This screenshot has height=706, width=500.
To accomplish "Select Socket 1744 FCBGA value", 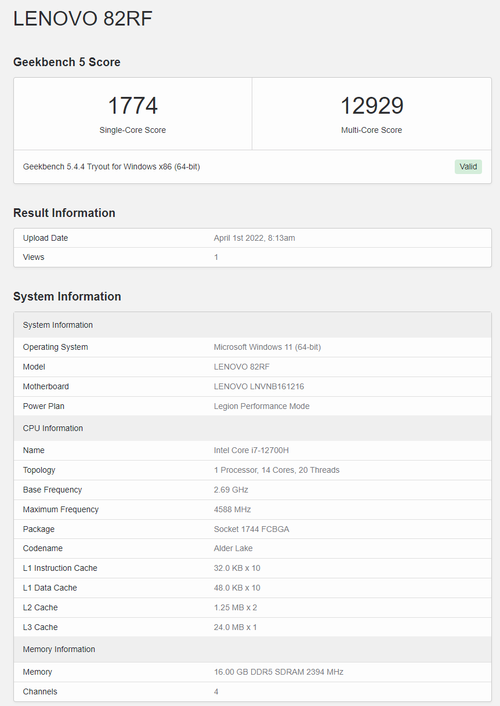I will pyautogui.click(x=251, y=529).
